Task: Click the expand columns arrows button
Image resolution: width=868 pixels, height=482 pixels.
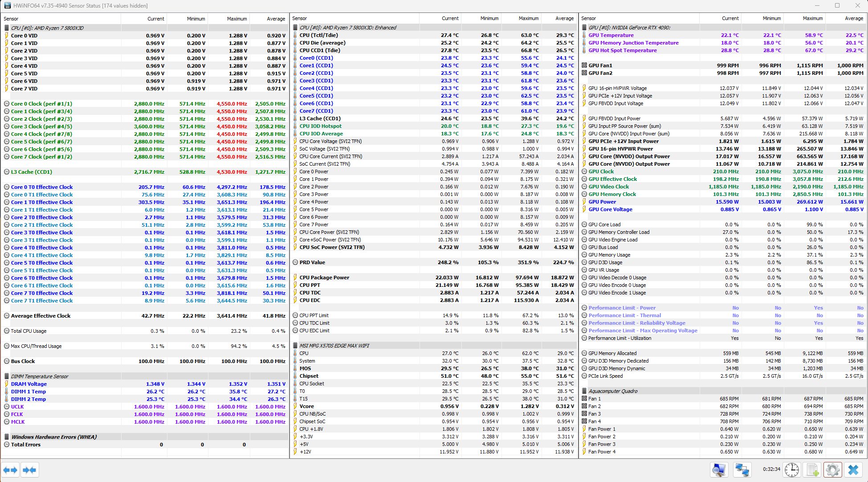Action: pos(10,470)
